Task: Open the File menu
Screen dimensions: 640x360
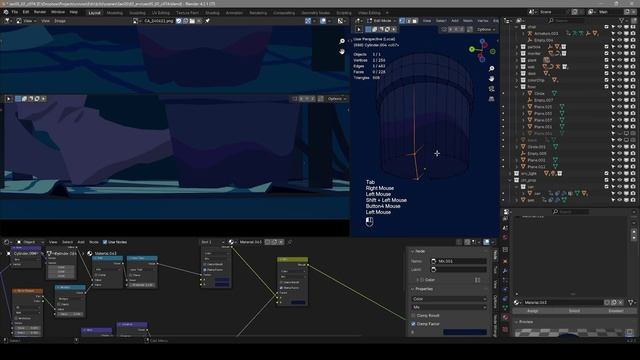Action: [x=15, y=12]
